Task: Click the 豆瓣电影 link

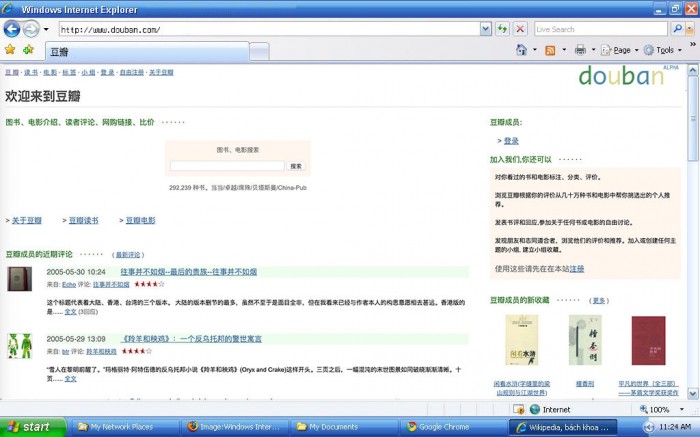Action: tap(140, 220)
